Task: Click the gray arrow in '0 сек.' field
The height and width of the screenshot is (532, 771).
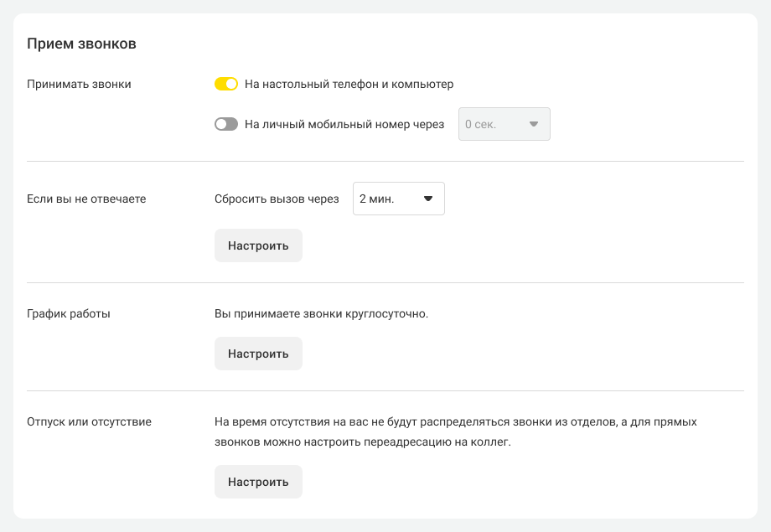Action: (534, 124)
